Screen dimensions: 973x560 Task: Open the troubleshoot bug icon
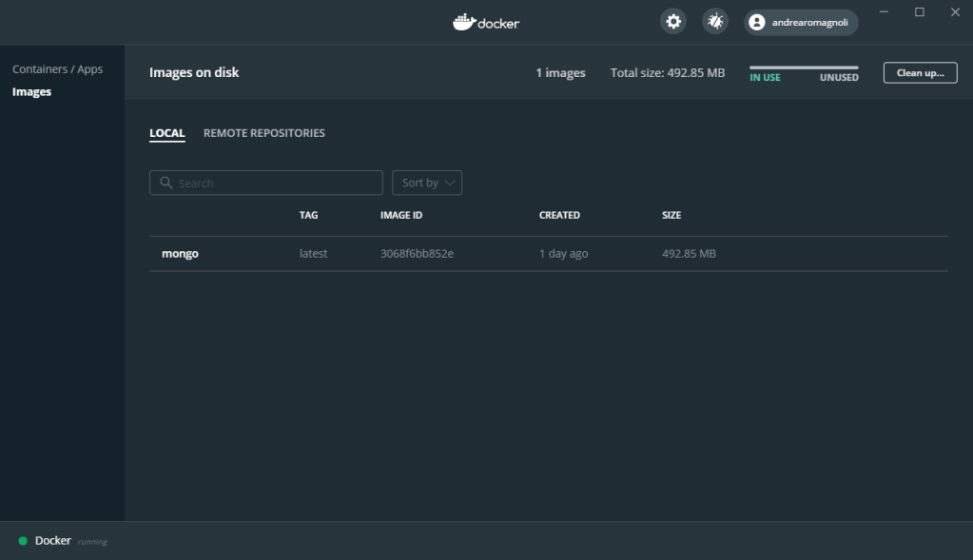coord(715,22)
